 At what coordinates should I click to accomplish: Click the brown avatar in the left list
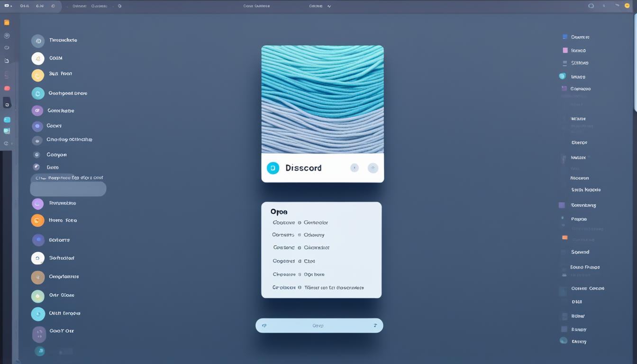tap(37, 277)
